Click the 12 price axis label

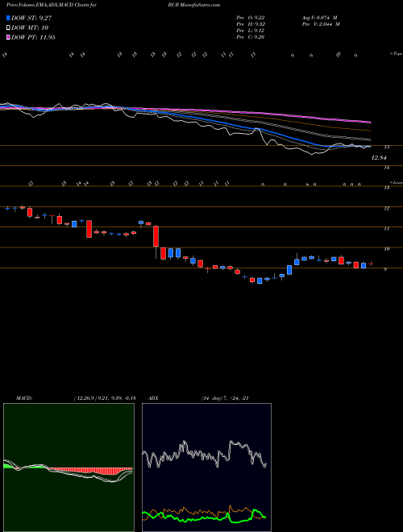click(386, 208)
